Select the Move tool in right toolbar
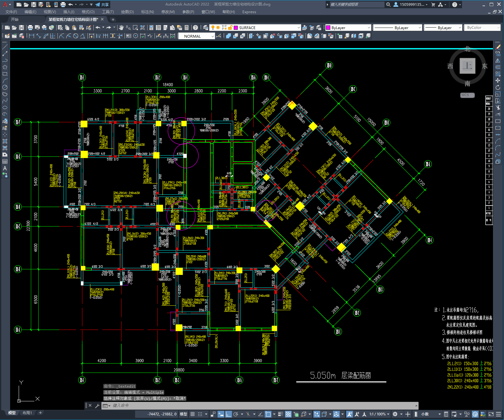Viewport: 504px width, 420px height. click(498, 81)
